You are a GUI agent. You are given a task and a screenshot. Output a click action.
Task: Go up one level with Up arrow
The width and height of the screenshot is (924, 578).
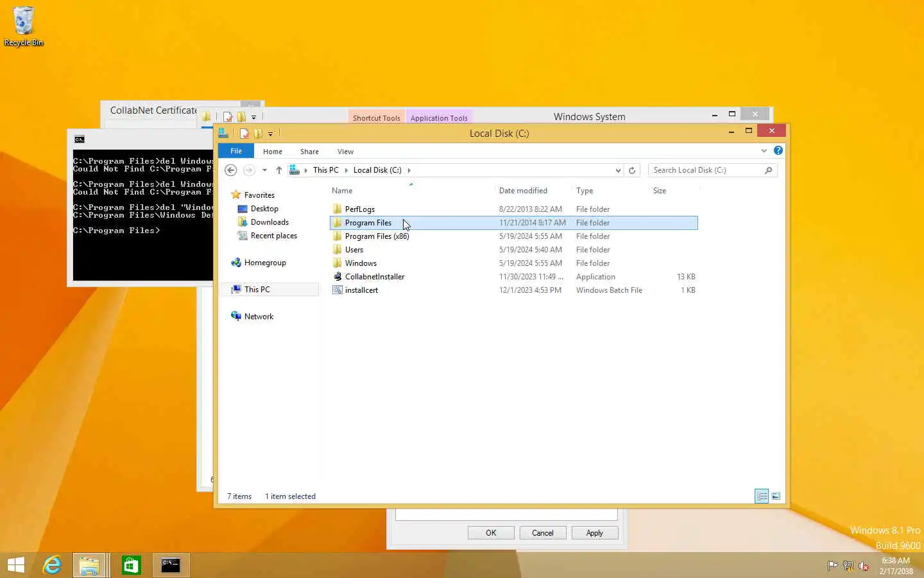278,170
